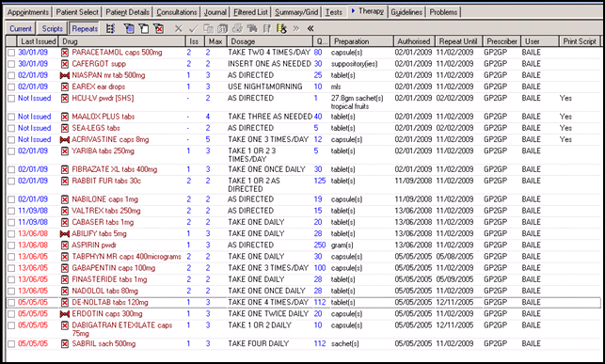Select drug name VALTREX tabs 250mg
This screenshot has height=364, width=605.
(x=106, y=211)
